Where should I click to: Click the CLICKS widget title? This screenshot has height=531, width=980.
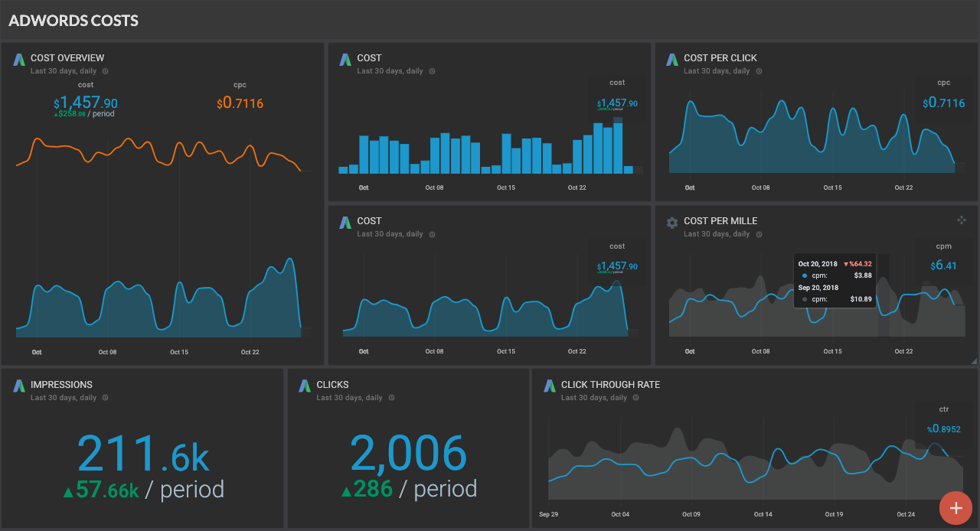tap(332, 385)
